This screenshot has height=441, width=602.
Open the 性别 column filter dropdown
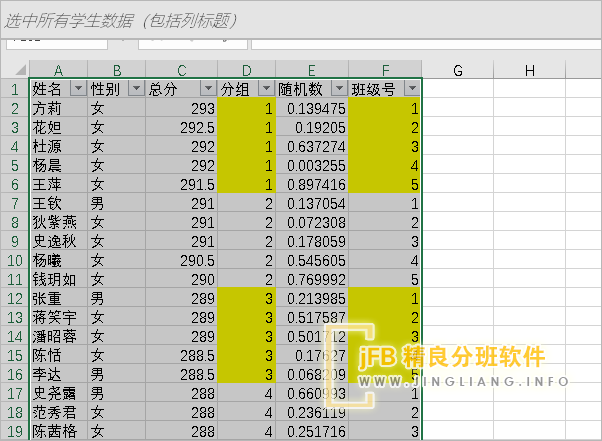(136, 89)
